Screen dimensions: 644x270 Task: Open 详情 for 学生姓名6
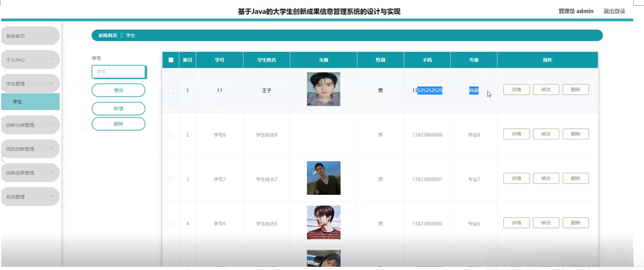tap(516, 223)
